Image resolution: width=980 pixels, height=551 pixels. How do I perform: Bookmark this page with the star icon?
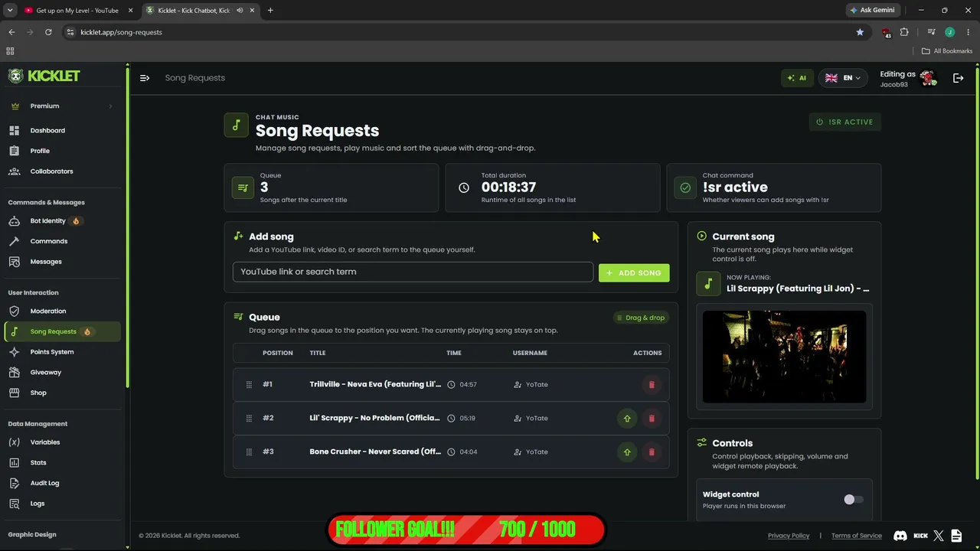[860, 32]
